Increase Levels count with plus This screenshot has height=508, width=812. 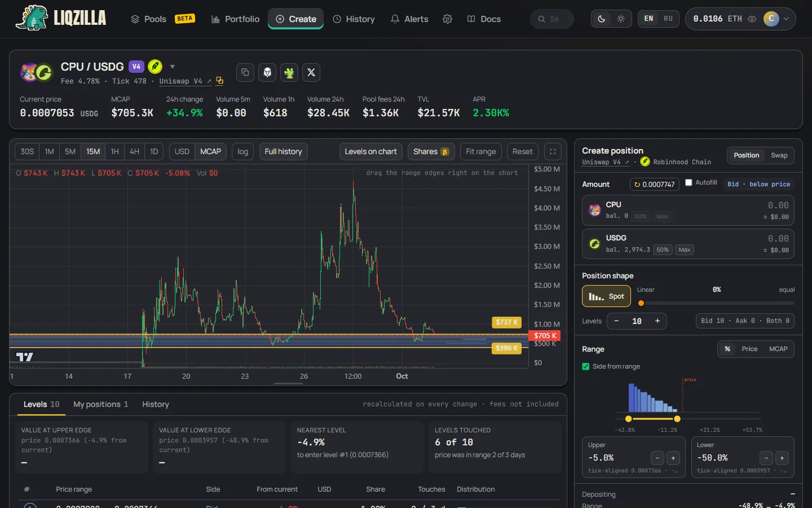pyautogui.click(x=657, y=321)
